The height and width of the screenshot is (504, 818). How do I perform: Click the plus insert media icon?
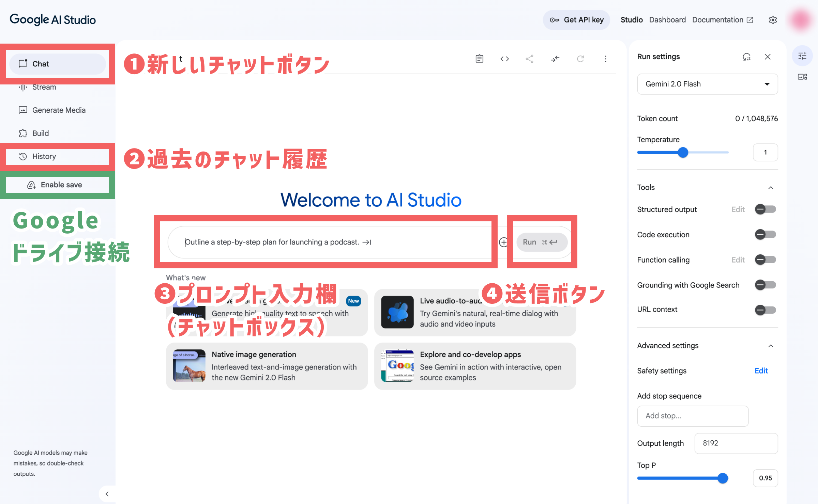pyautogui.click(x=503, y=242)
